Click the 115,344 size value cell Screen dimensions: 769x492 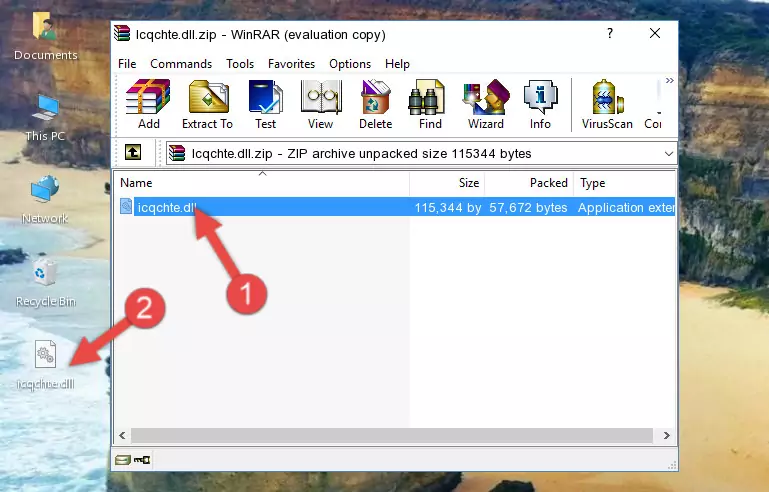(x=448, y=207)
